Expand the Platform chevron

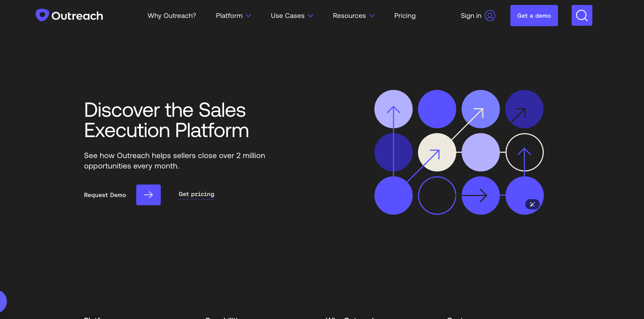point(248,16)
